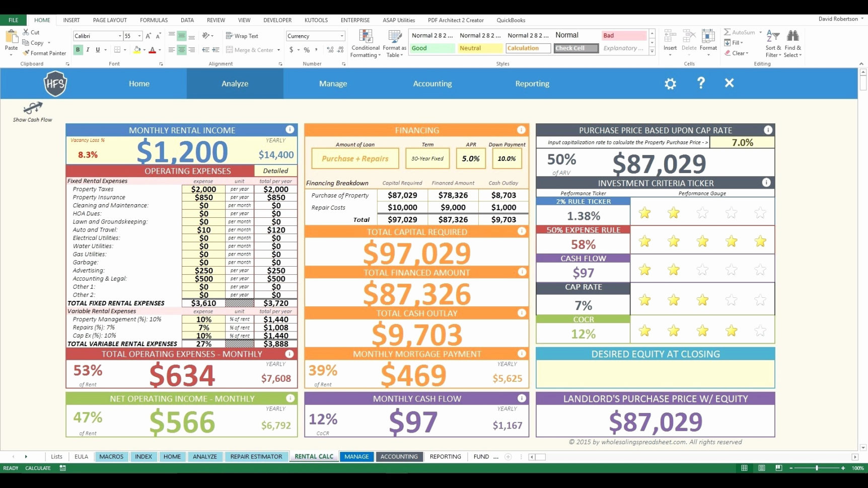Open the settings gear on the blue navigation bar
868x488 pixels.
[670, 84]
